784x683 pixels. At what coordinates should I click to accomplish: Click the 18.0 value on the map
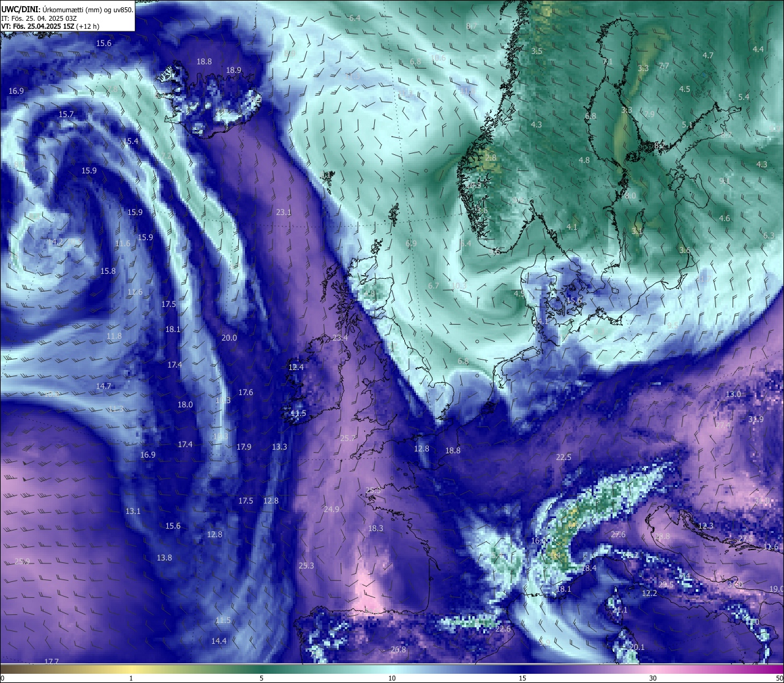click(185, 405)
